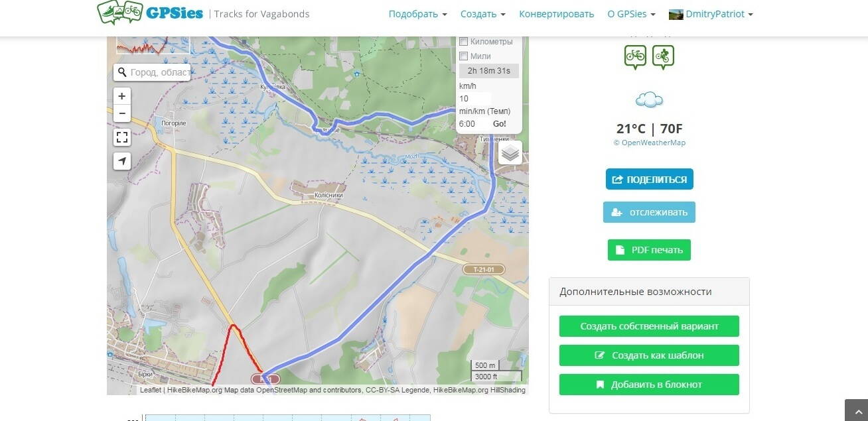This screenshot has width=868, height=421.
Task: Click the cloud weather icon
Action: [x=649, y=100]
